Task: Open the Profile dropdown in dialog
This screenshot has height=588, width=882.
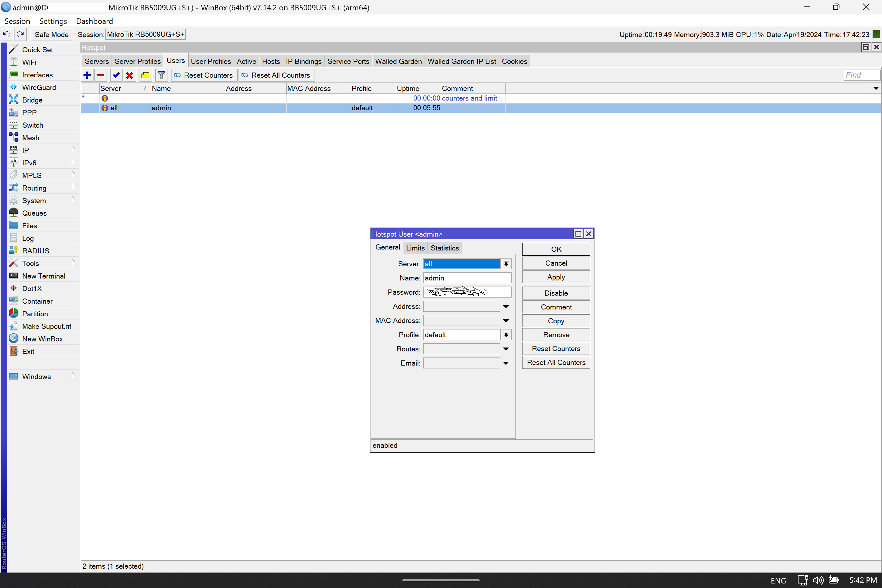Action: (x=506, y=335)
